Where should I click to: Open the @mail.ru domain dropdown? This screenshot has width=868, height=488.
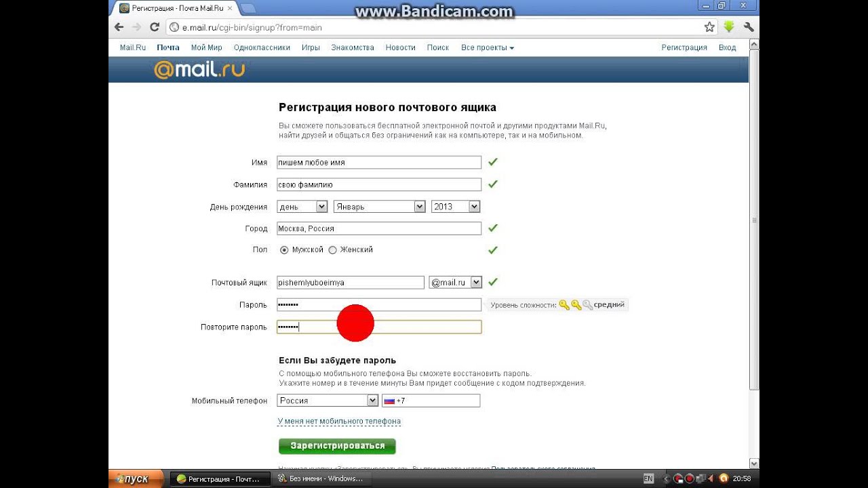click(x=455, y=283)
